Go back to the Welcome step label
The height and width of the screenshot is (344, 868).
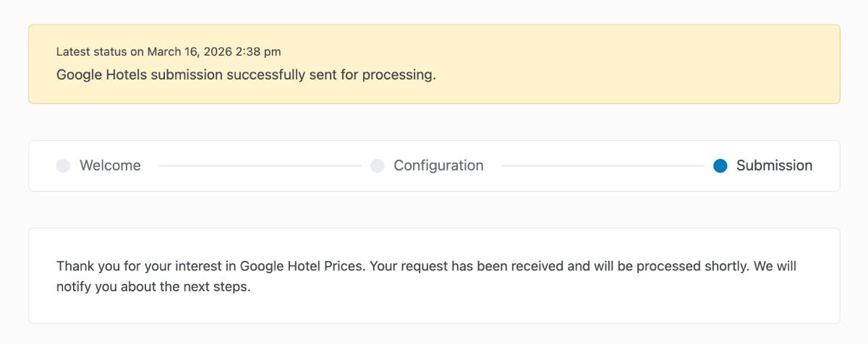coord(110,165)
